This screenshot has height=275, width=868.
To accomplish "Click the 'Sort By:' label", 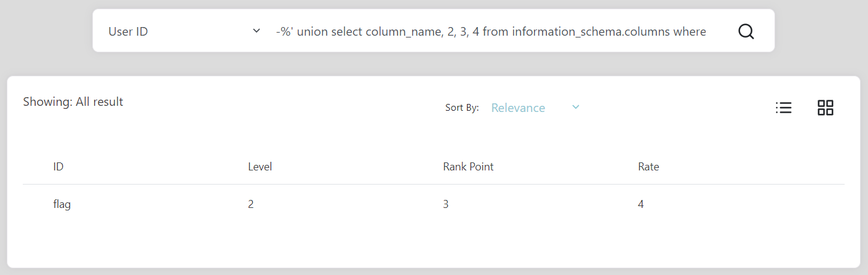I will [462, 108].
